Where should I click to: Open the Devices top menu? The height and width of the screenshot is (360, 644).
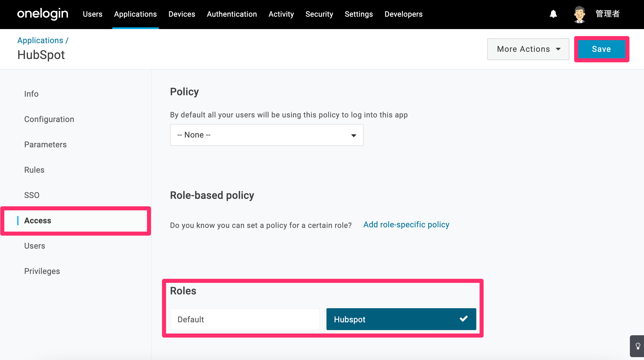point(182,14)
